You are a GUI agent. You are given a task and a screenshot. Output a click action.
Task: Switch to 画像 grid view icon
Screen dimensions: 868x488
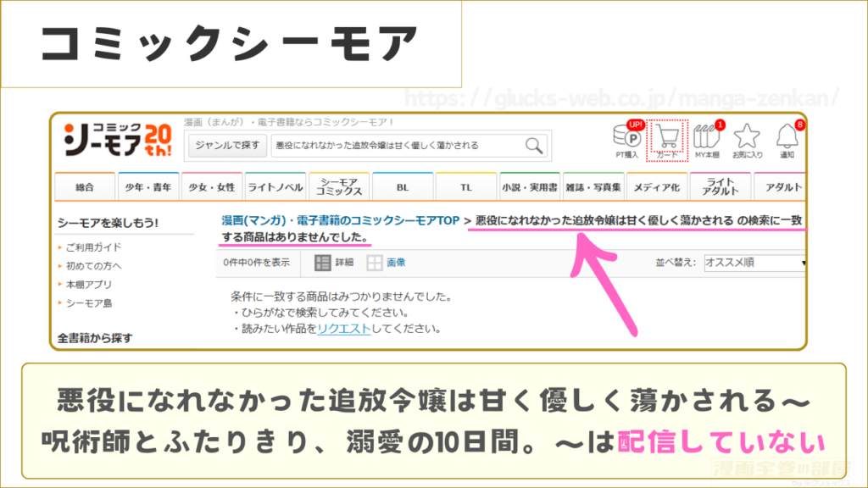click(374, 263)
